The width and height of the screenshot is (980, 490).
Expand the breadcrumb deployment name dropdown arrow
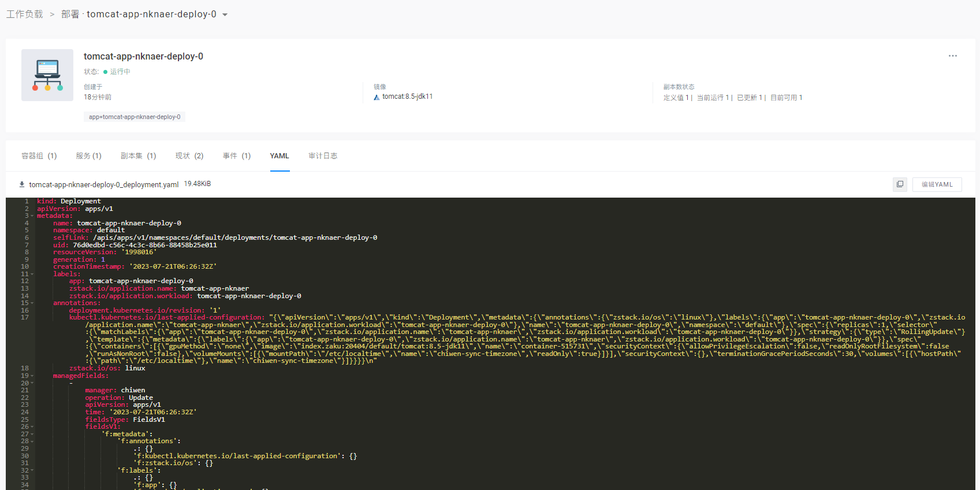click(225, 15)
